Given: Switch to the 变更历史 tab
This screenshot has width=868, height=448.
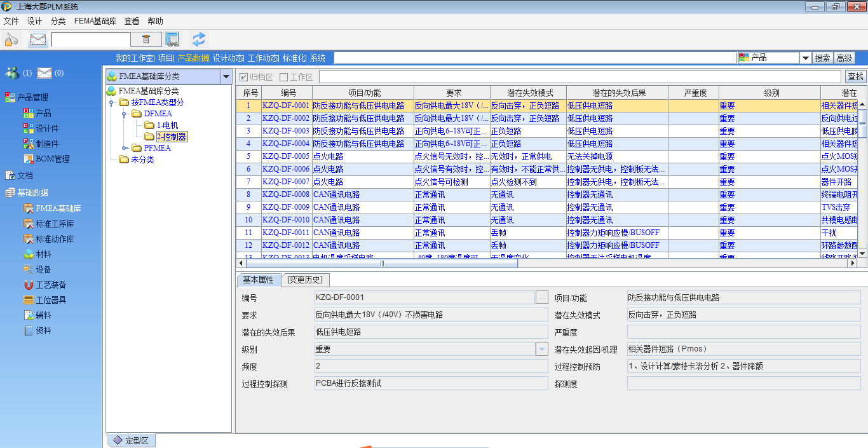Looking at the screenshot, I should tap(305, 280).
